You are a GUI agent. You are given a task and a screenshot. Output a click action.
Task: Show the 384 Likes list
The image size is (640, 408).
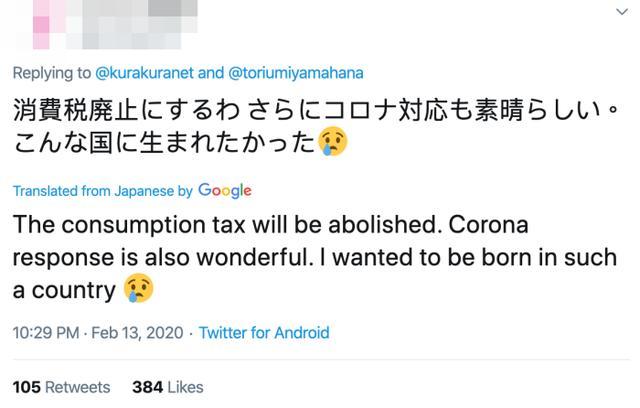click(167, 386)
